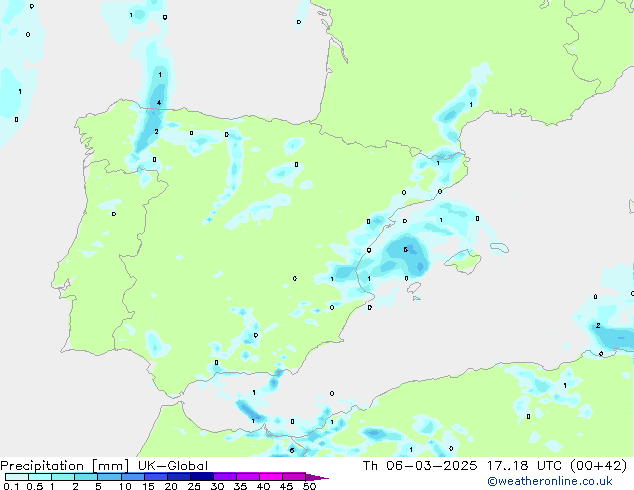Click the 0.1–0.5 mm legend color swatch
Image resolution: width=634 pixels, height=490 pixels.
[17, 477]
